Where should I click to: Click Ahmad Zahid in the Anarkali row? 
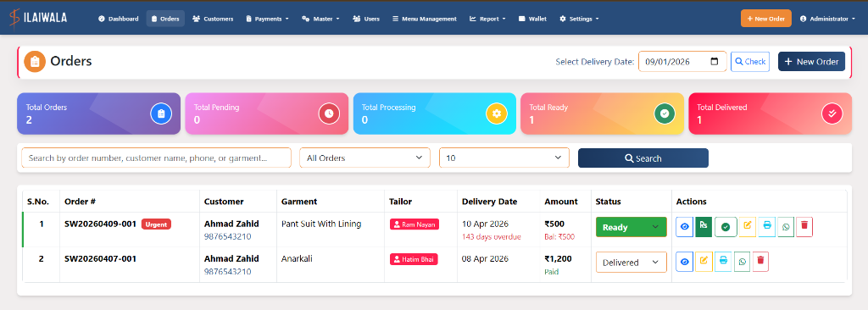tap(231, 258)
